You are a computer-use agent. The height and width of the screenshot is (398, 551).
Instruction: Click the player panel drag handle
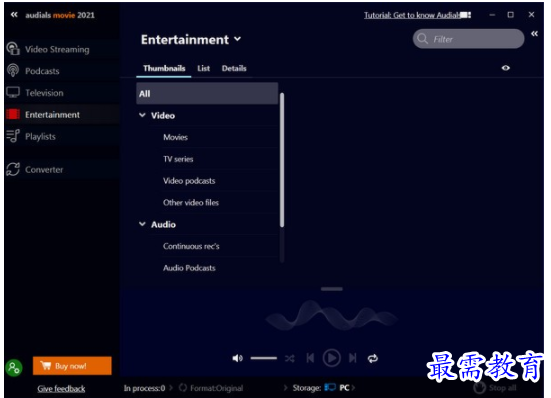pos(331,289)
